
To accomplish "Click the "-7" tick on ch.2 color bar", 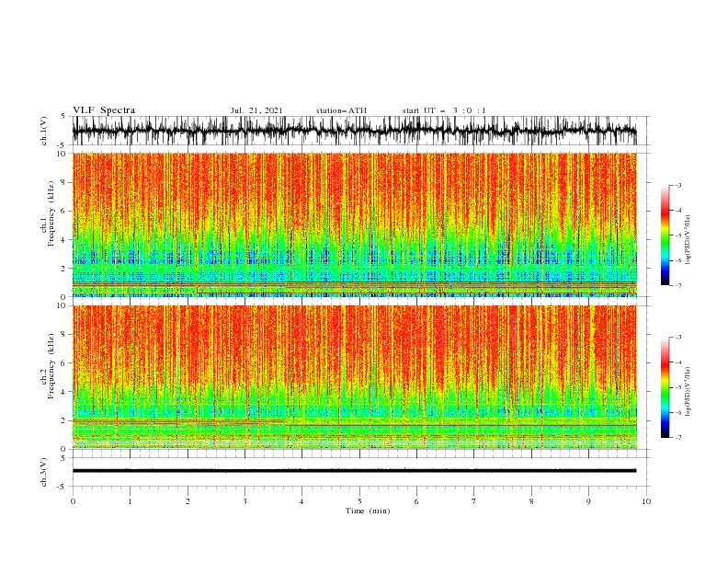I will (678, 438).
